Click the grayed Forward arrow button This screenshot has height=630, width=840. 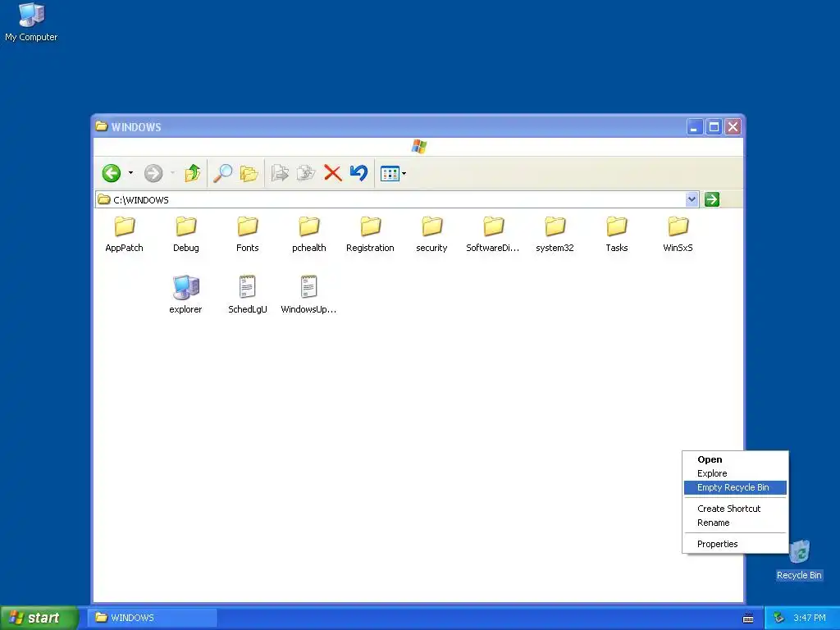(x=153, y=173)
